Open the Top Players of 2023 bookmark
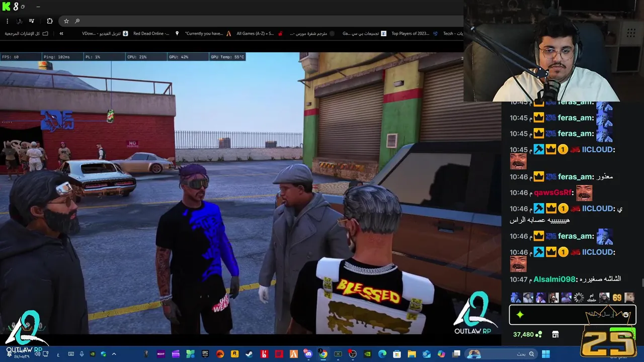This screenshot has width=644, height=362. point(415,34)
